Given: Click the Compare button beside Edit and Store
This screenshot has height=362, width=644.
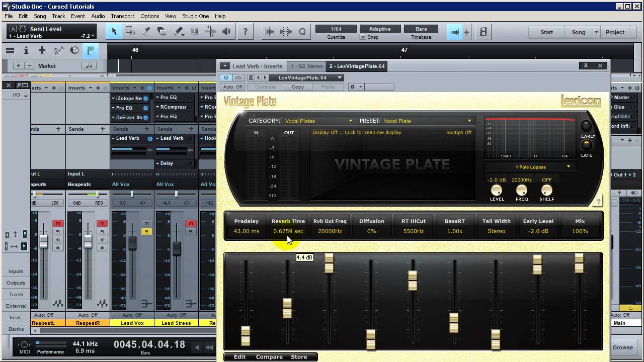Looking at the screenshot, I should (269, 357).
